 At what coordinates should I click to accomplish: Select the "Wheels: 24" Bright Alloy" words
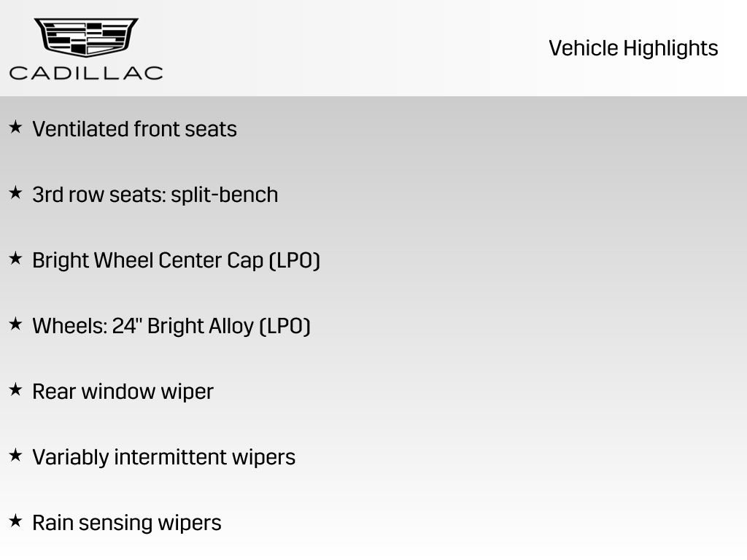pos(143,326)
